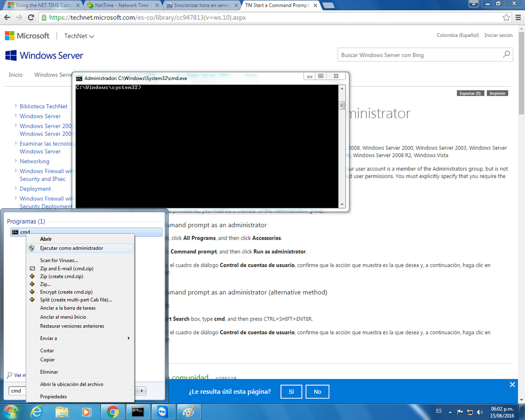Close the feedback bar with X
Screen dimensions: 525x420
pos(512,385)
